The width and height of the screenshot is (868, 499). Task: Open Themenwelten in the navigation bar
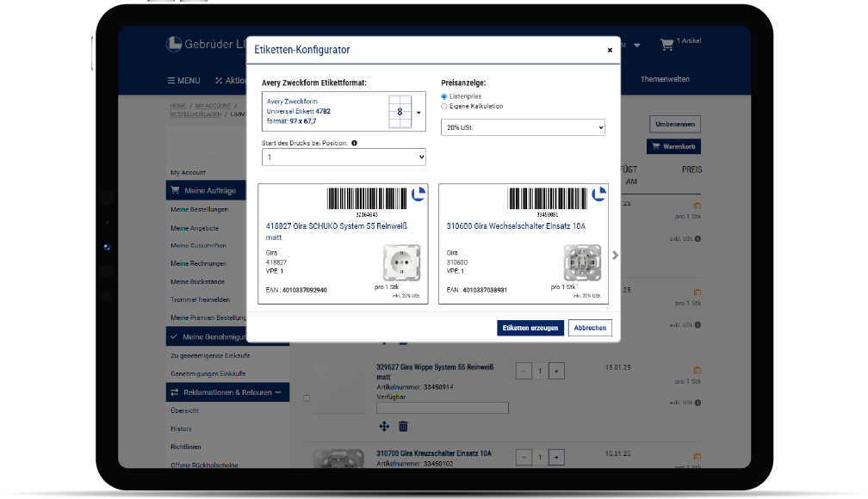pos(664,79)
